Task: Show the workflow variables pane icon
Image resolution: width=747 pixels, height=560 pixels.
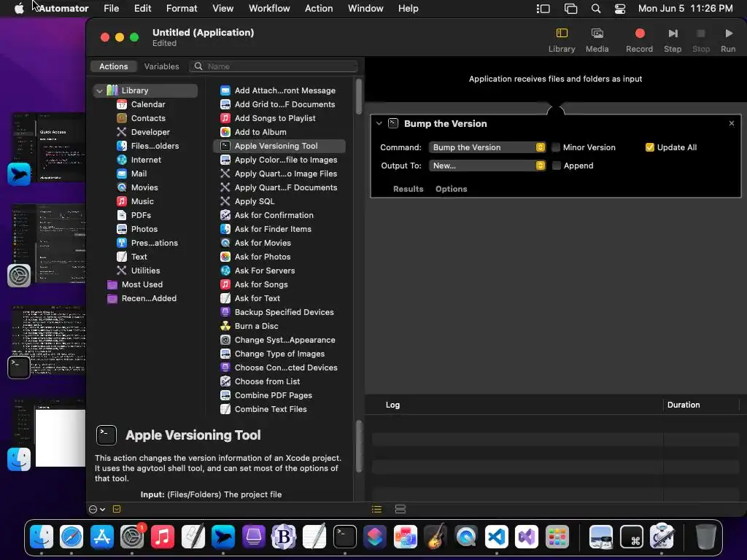Action: point(400,509)
